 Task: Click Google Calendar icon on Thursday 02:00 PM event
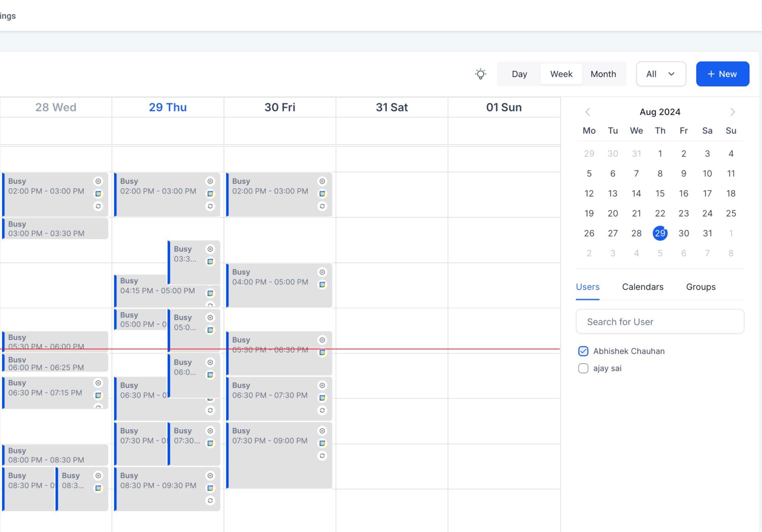coord(210,194)
